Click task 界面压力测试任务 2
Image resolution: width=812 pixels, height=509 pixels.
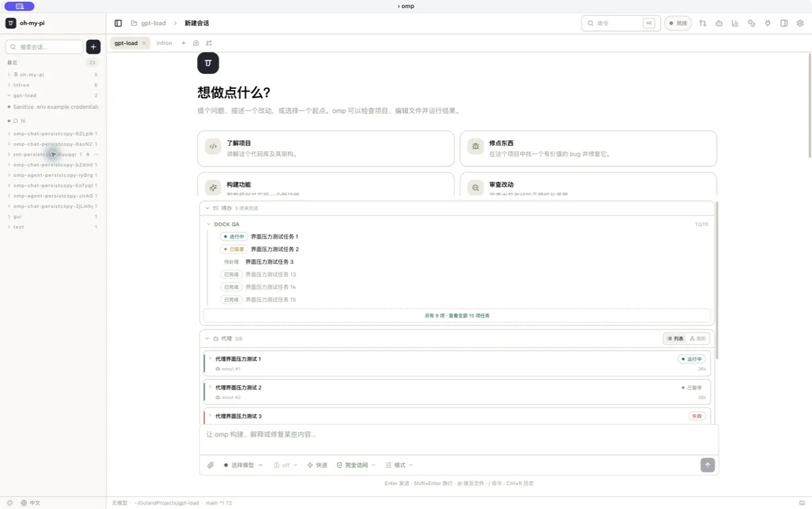point(275,249)
